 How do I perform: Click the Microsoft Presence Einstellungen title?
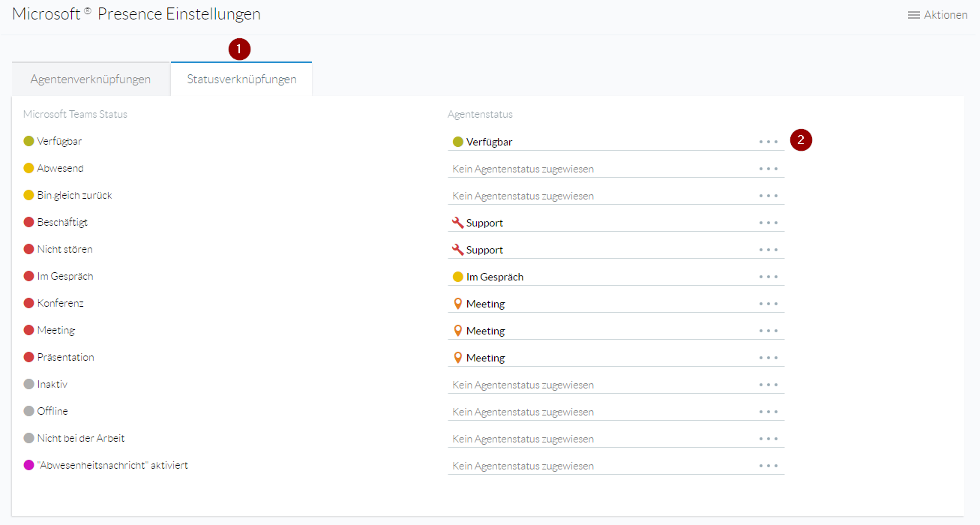[x=136, y=13]
